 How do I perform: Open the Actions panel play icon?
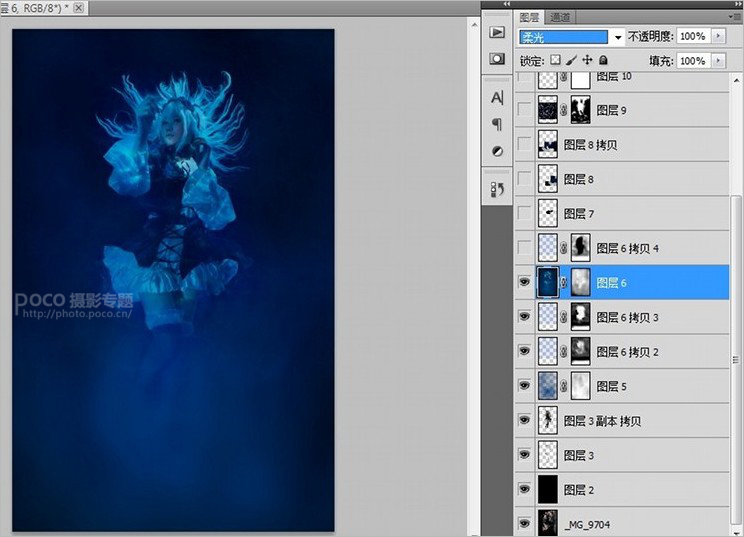click(x=496, y=32)
